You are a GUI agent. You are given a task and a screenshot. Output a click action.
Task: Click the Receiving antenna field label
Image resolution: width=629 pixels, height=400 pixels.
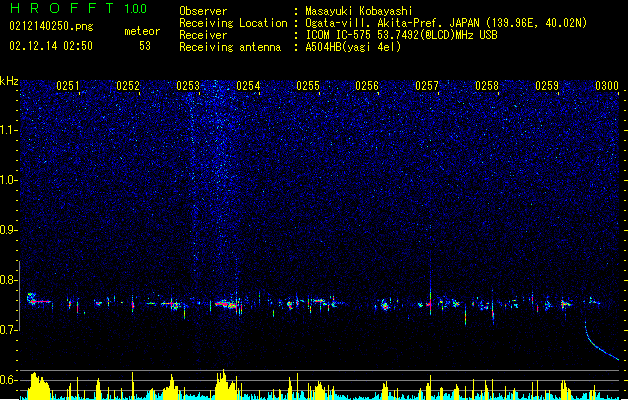point(230,47)
